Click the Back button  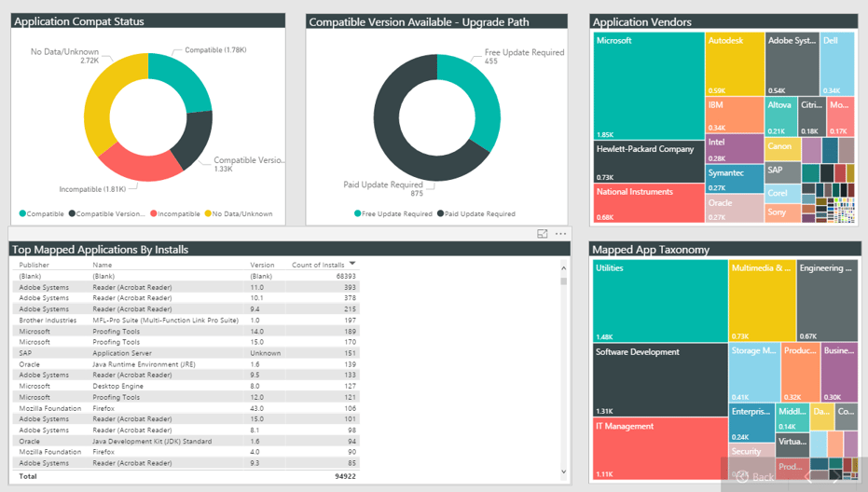(756, 476)
